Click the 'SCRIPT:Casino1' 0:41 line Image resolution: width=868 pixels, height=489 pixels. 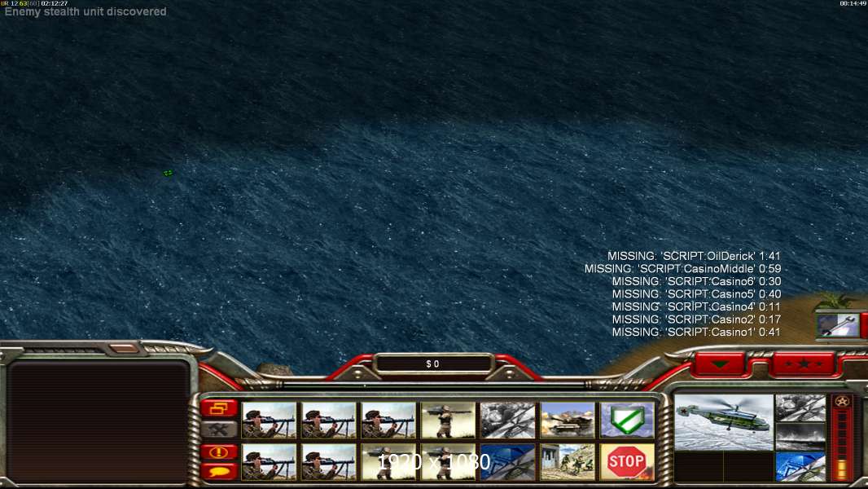pyautogui.click(x=696, y=333)
